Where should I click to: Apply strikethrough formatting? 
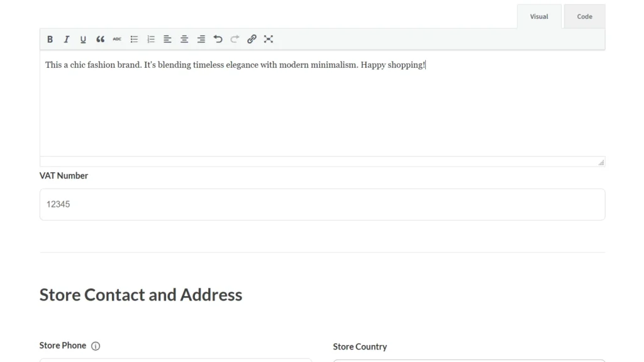click(117, 39)
